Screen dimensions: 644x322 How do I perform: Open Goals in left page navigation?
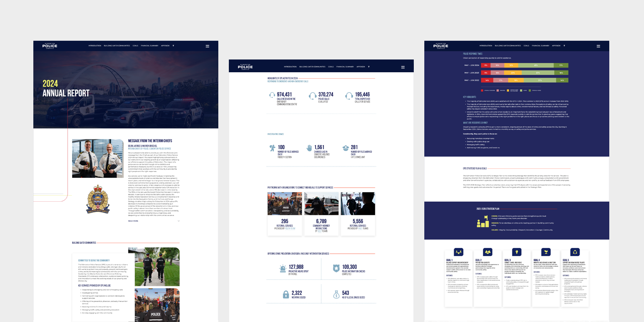click(136, 46)
